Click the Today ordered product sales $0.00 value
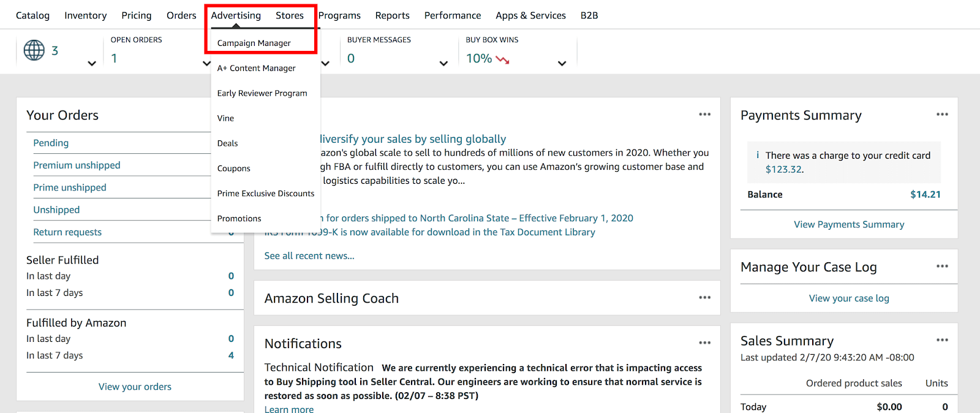The image size is (980, 413). pos(889,407)
